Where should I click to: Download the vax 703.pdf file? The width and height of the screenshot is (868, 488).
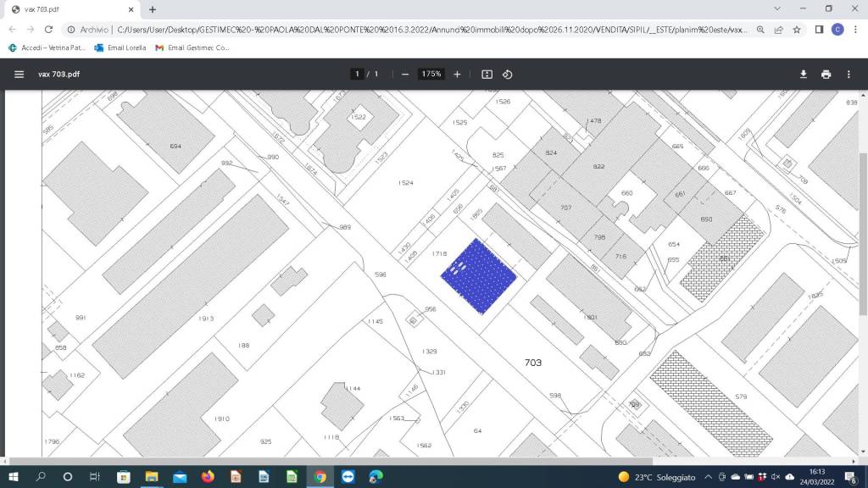coord(804,75)
